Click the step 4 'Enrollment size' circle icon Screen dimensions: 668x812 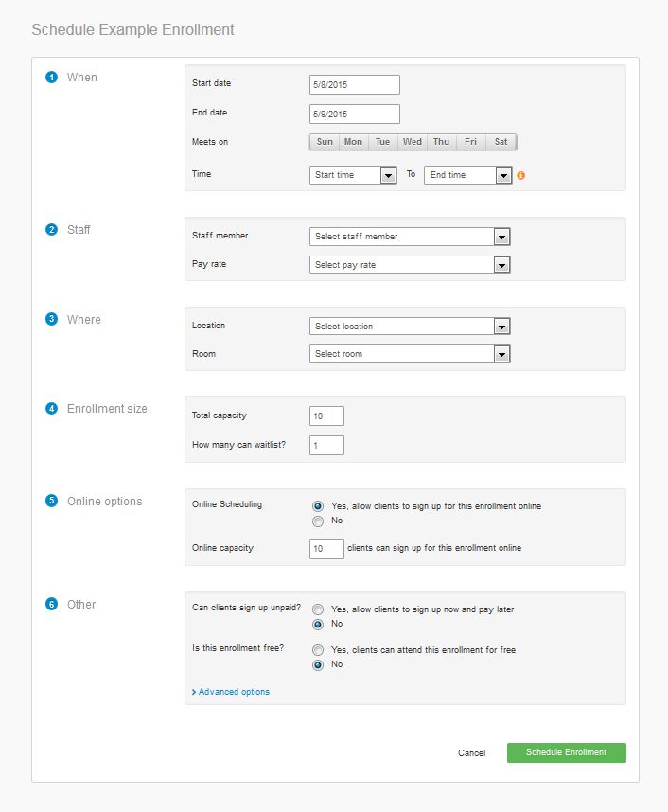point(51,408)
